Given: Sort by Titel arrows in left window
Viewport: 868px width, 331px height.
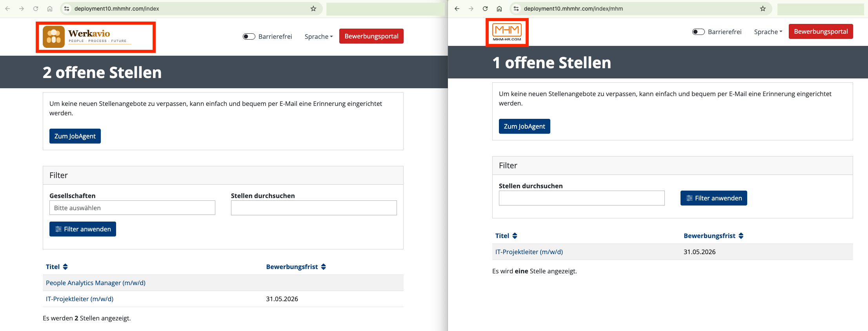Looking at the screenshot, I should (x=66, y=267).
